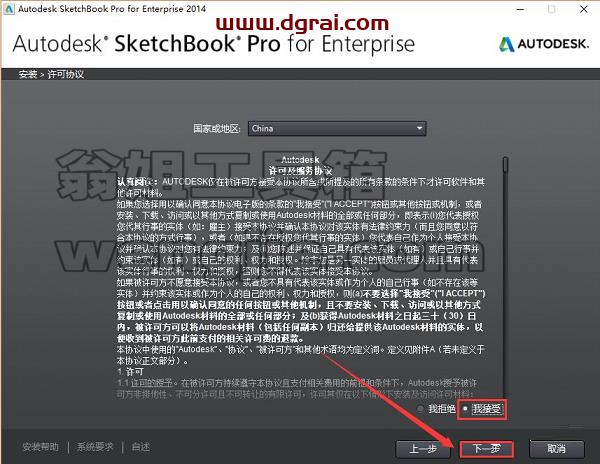Click the 许可协议 breadcrumb item
This screenshot has width=600, height=464.
coord(65,74)
